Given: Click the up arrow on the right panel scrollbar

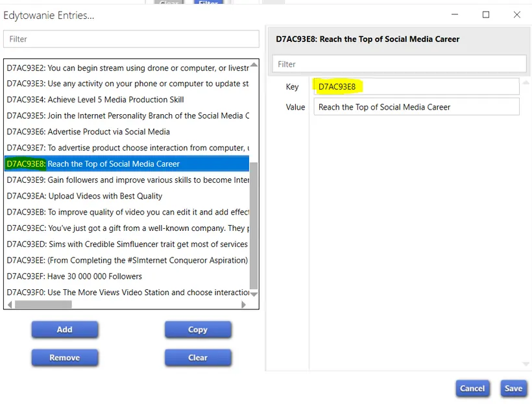Looking at the screenshot, I should (x=527, y=81).
